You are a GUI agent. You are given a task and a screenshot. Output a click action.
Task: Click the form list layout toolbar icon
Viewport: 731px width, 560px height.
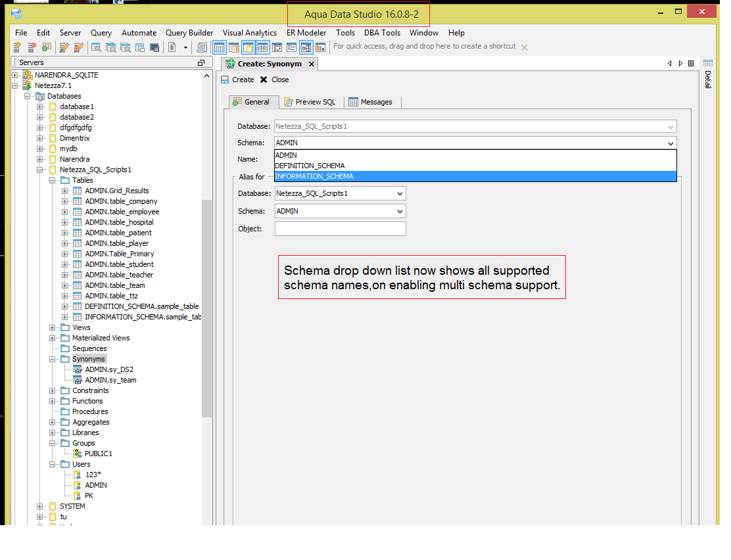[x=291, y=47]
